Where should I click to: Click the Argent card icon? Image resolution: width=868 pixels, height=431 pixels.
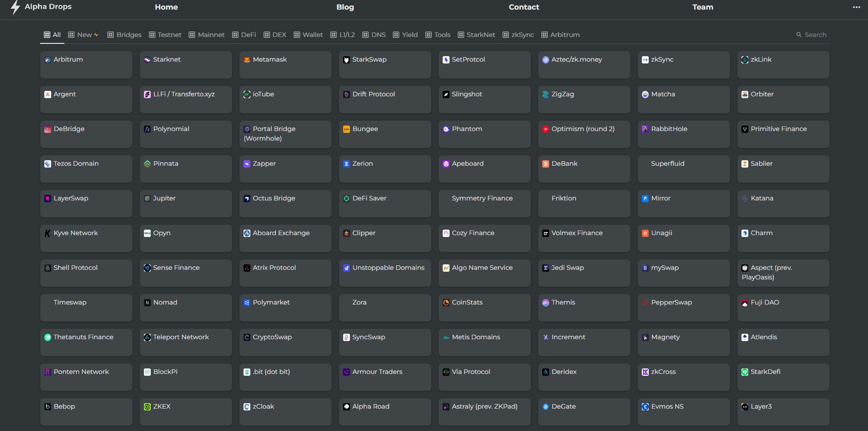click(48, 95)
